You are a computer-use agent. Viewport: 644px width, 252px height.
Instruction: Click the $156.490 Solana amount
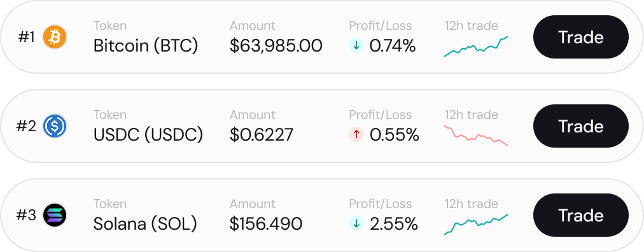(x=266, y=224)
